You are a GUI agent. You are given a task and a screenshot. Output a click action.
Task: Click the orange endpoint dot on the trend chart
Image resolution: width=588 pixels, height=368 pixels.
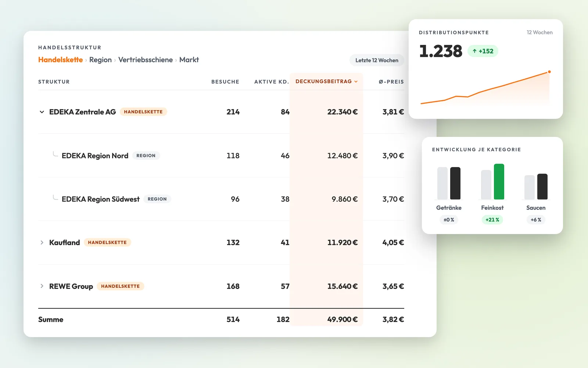pos(549,72)
